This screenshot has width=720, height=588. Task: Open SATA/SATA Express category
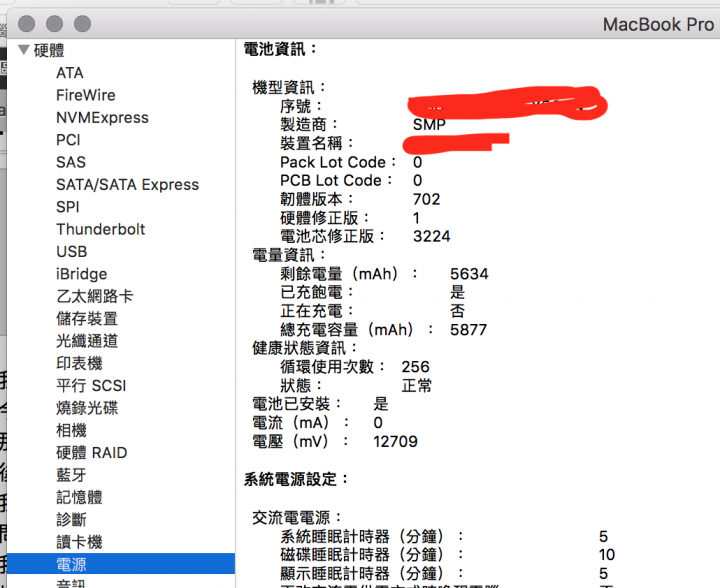click(128, 185)
